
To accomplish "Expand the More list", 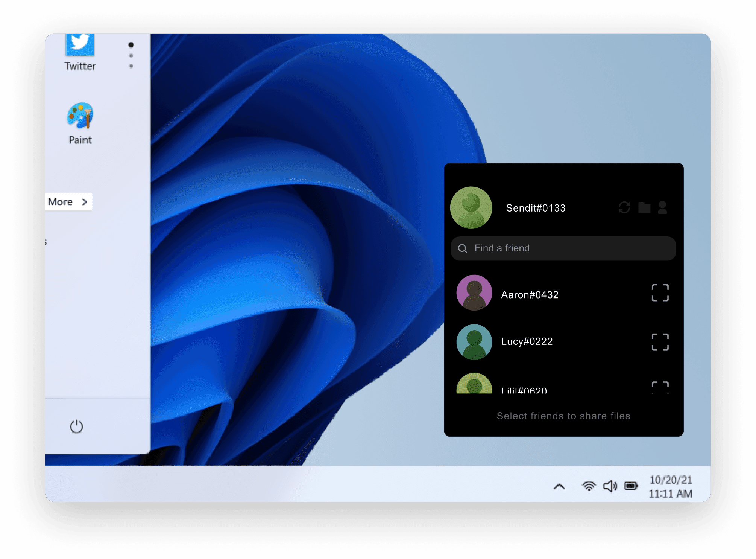I will (68, 202).
